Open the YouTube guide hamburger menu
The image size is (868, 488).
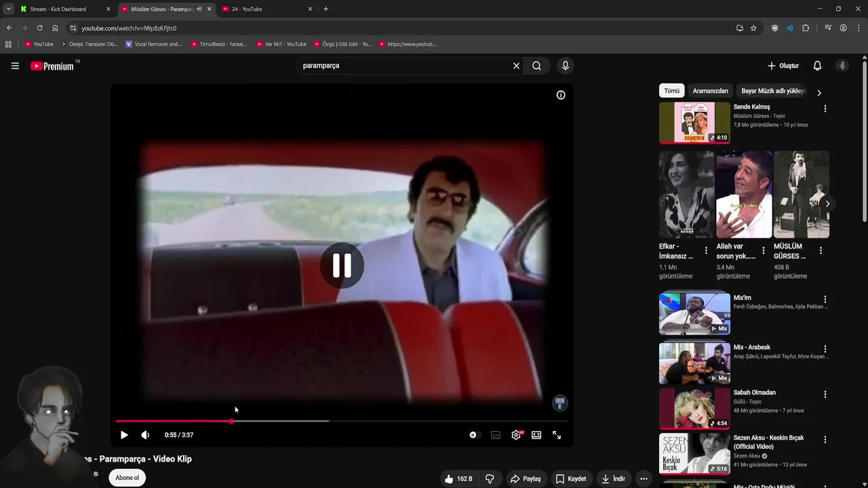[15, 66]
